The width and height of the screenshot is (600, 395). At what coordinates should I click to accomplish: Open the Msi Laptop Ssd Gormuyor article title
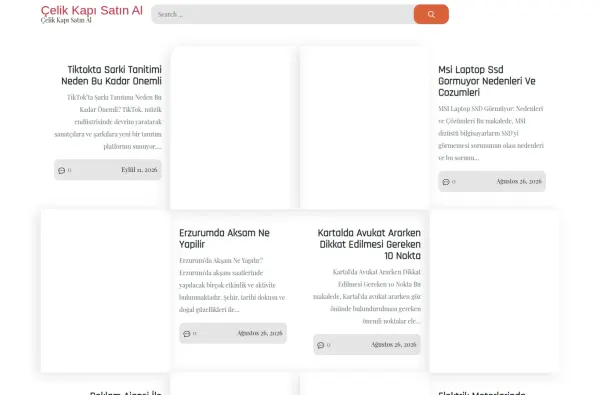point(487,81)
